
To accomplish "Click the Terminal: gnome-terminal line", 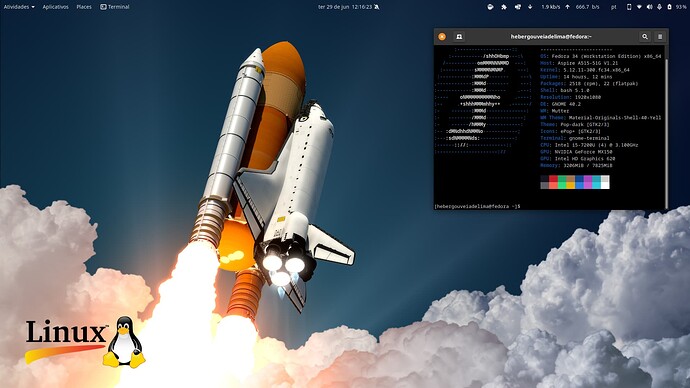I will pyautogui.click(x=576, y=138).
